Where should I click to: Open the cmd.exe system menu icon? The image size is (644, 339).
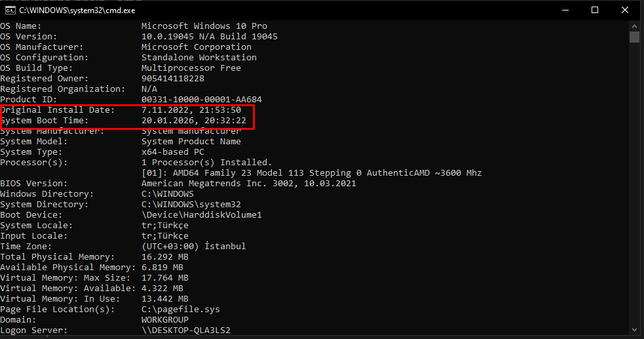point(10,10)
